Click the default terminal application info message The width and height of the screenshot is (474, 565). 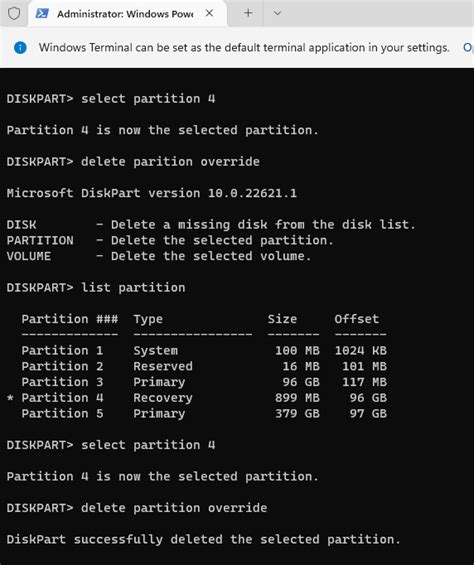[x=244, y=48]
